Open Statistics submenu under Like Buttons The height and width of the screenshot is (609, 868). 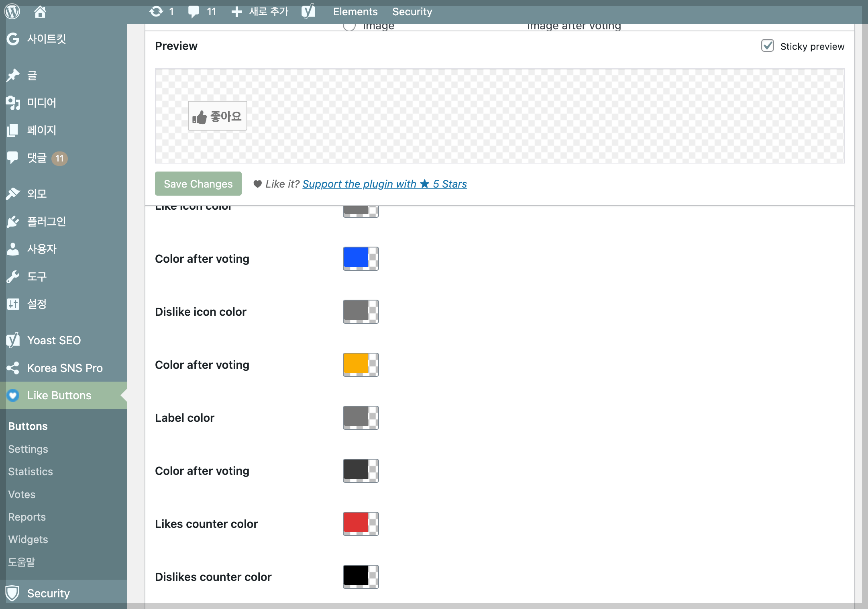coord(31,472)
